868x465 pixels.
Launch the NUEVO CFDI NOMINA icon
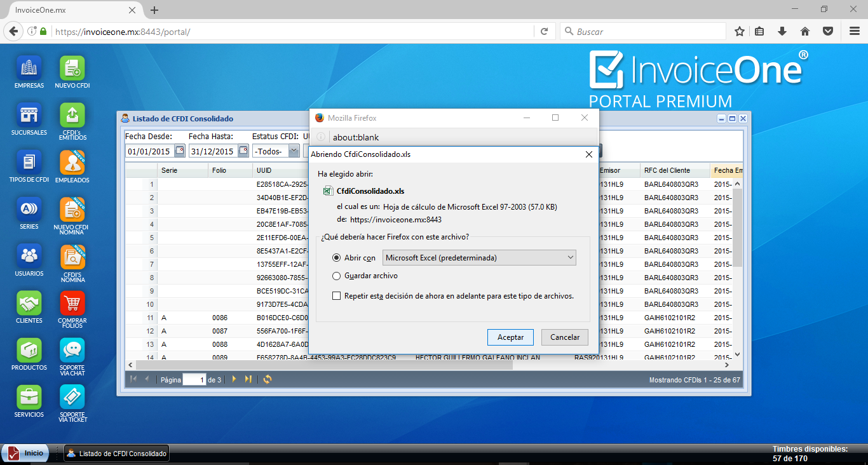point(72,210)
